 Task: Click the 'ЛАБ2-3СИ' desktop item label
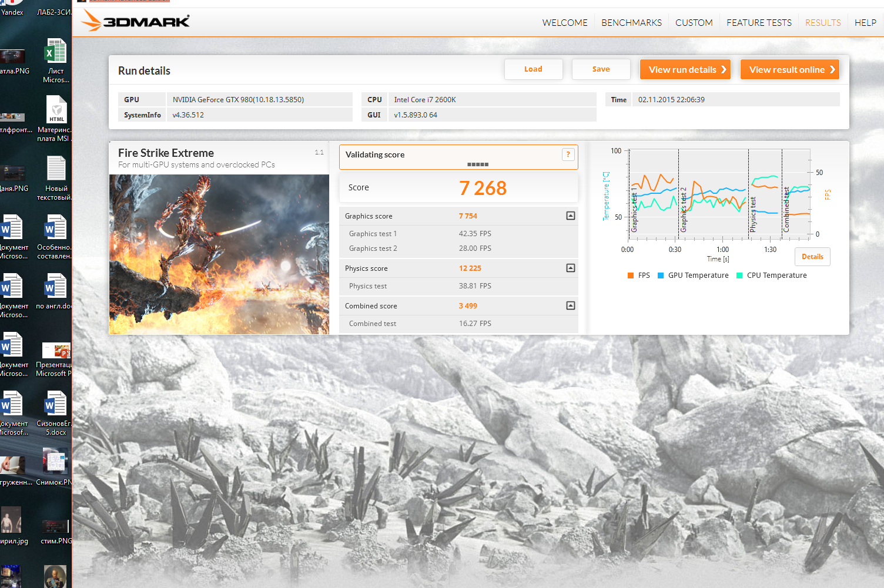pos(54,12)
